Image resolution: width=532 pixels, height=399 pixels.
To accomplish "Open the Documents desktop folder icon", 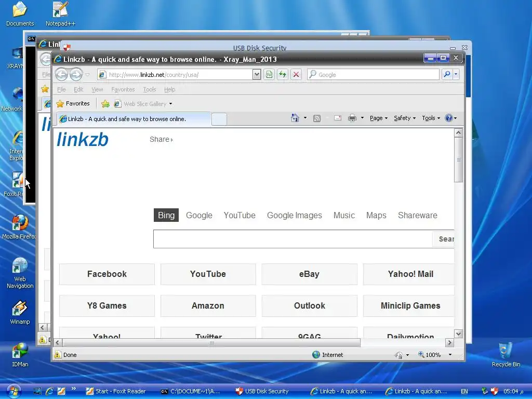I will pyautogui.click(x=20, y=14).
